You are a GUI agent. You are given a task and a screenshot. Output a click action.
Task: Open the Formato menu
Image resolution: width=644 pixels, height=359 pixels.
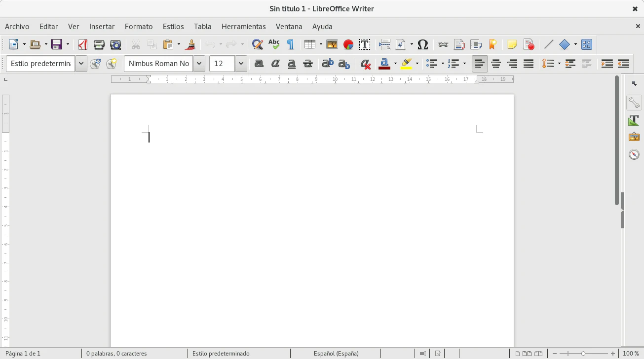click(139, 27)
